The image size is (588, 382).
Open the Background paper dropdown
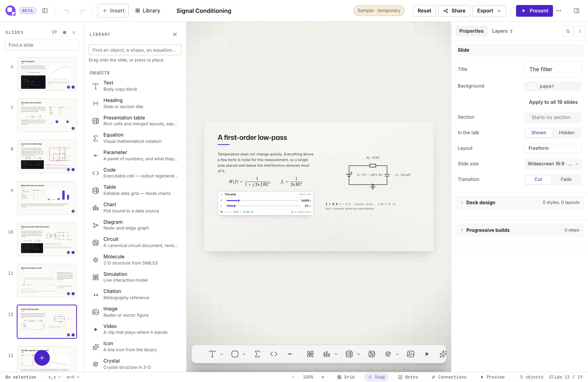(553, 86)
